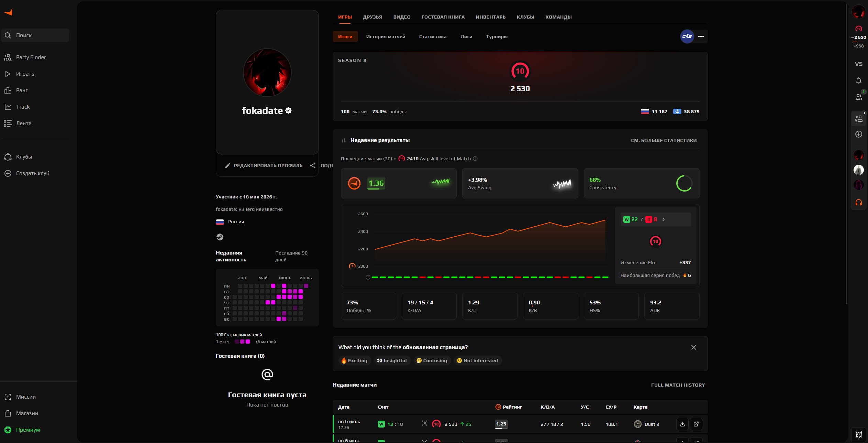
Task: Download demo for the Dust 2 match
Action: coord(682,424)
